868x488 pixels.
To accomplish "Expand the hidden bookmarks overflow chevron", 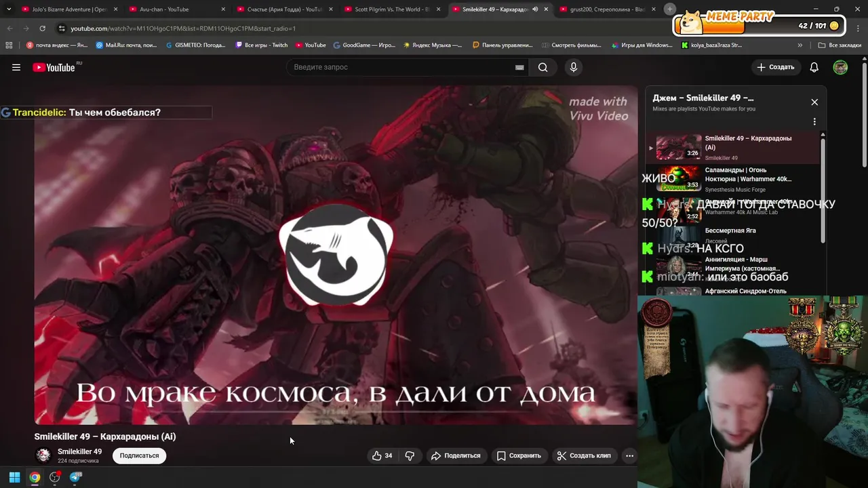I will click(x=800, y=45).
